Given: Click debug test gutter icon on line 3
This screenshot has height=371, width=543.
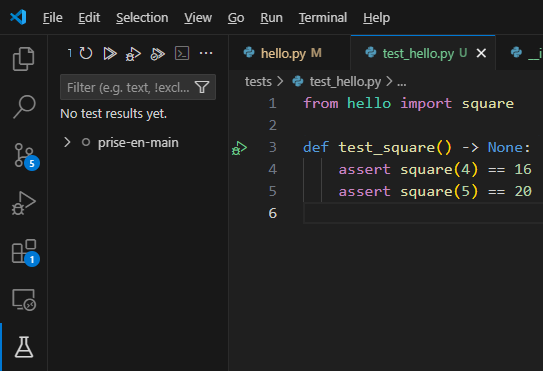Looking at the screenshot, I should [x=239, y=148].
